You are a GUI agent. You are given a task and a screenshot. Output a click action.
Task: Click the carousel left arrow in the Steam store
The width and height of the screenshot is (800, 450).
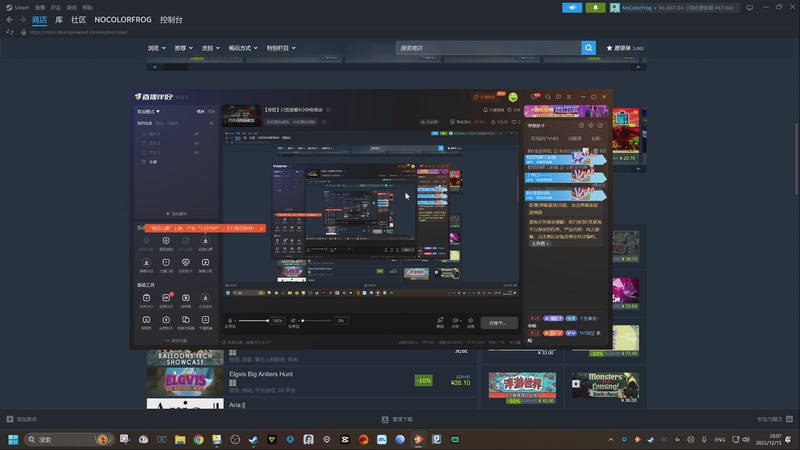155,67
